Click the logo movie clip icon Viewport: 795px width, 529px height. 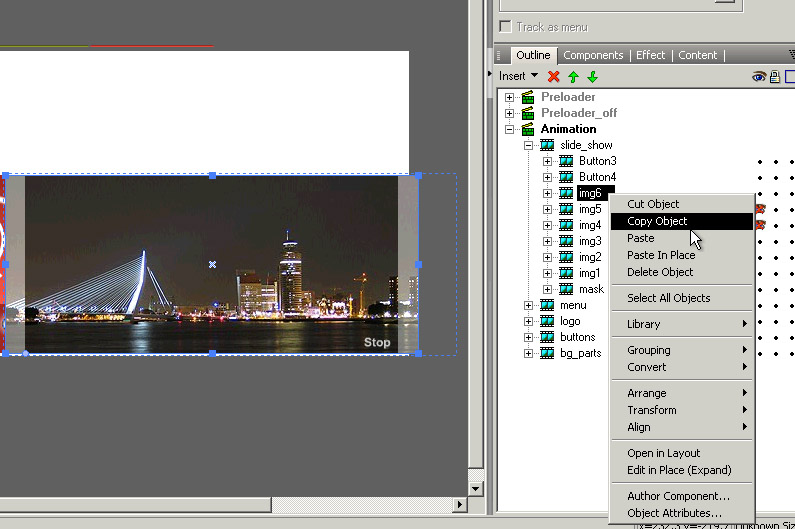click(547, 321)
